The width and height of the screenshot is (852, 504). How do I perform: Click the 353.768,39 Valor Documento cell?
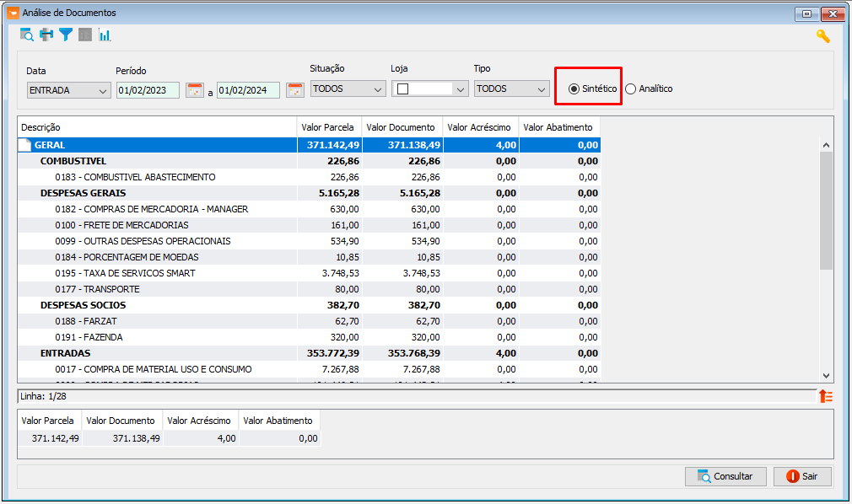coord(402,354)
